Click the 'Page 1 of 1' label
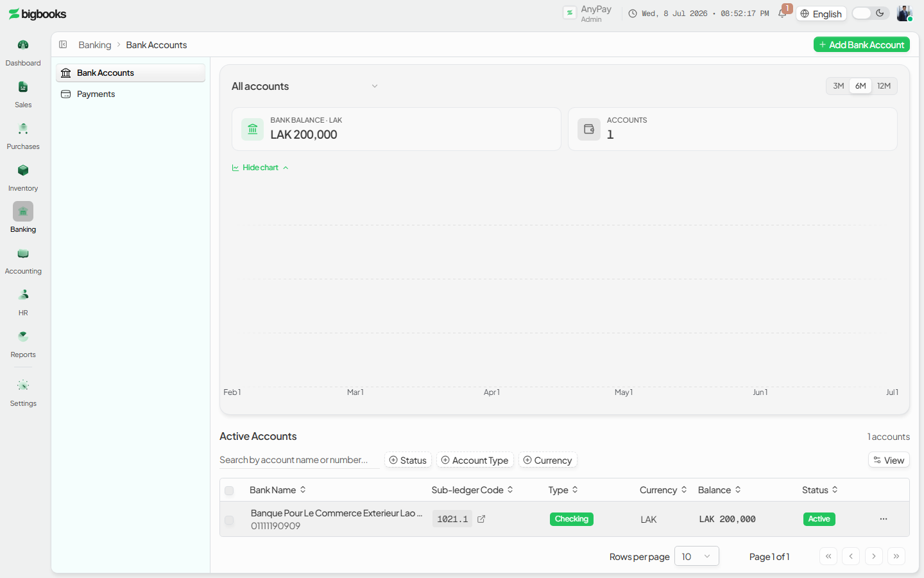924x578 pixels. tap(769, 556)
